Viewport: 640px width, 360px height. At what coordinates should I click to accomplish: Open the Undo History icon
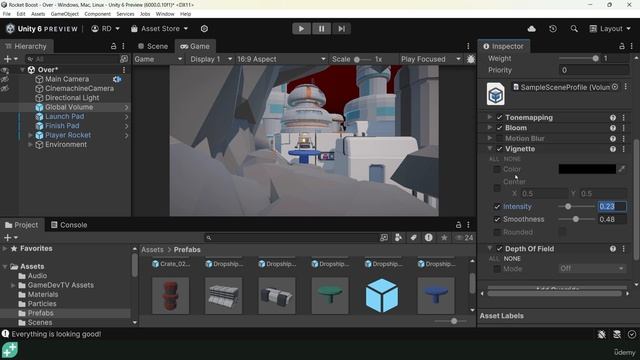[x=553, y=29]
